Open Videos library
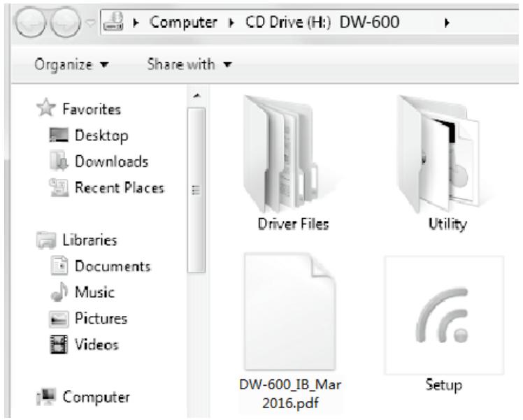The width and height of the screenshot is (523, 420). click(x=96, y=345)
